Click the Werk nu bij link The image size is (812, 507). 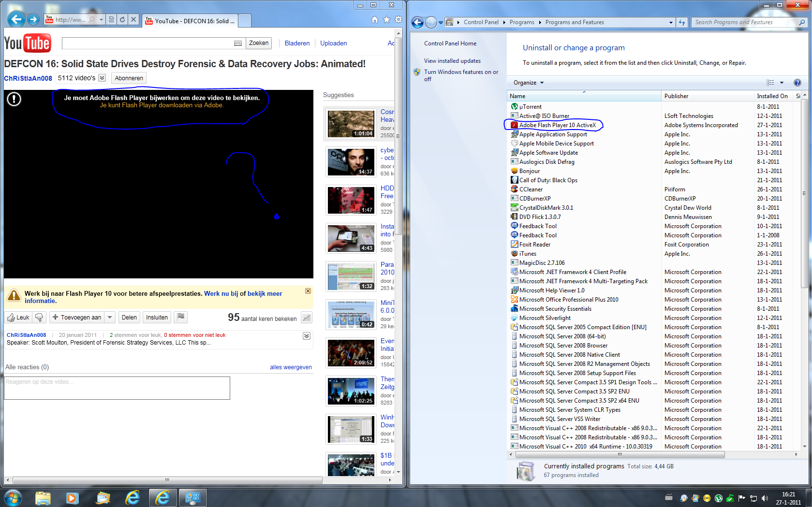coord(221,293)
